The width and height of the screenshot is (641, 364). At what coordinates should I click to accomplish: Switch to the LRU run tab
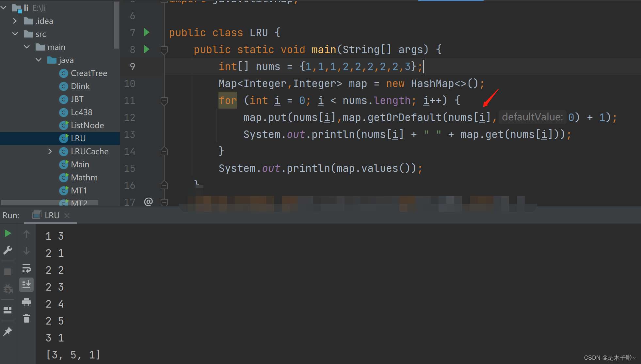52,215
